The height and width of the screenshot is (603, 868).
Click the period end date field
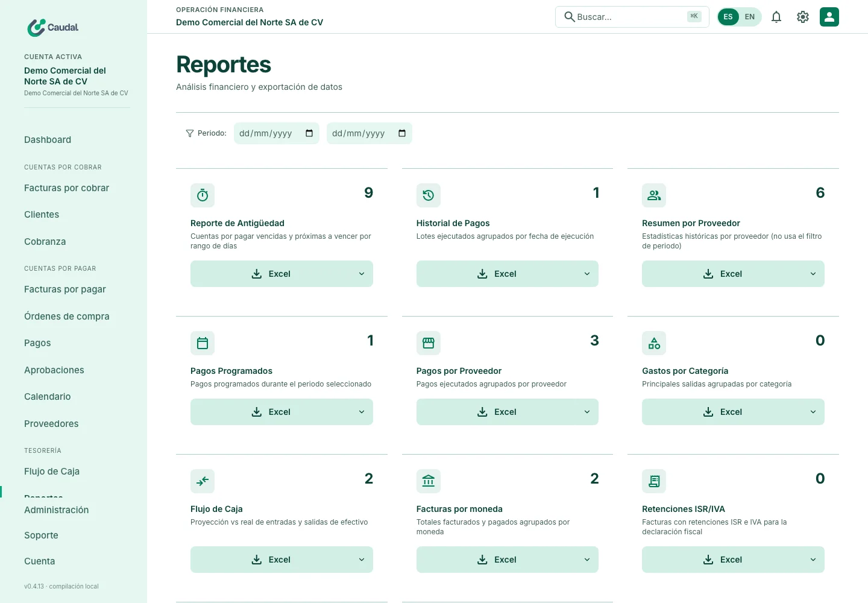pyautogui.click(x=370, y=133)
